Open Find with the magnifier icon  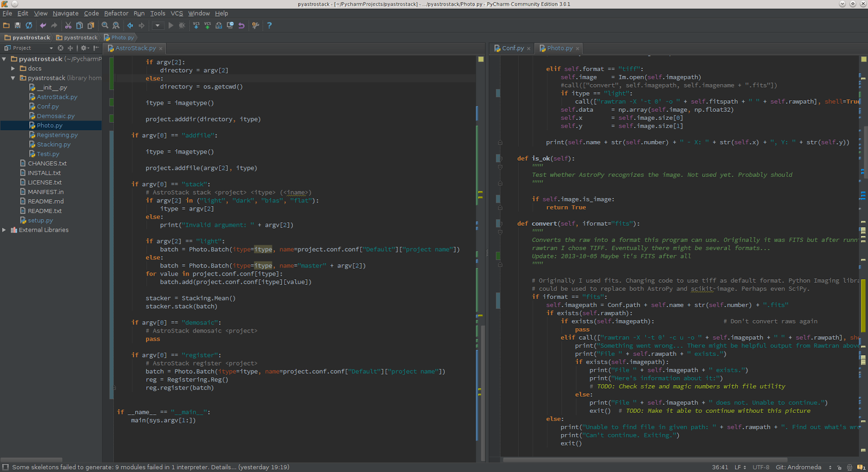click(105, 25)
